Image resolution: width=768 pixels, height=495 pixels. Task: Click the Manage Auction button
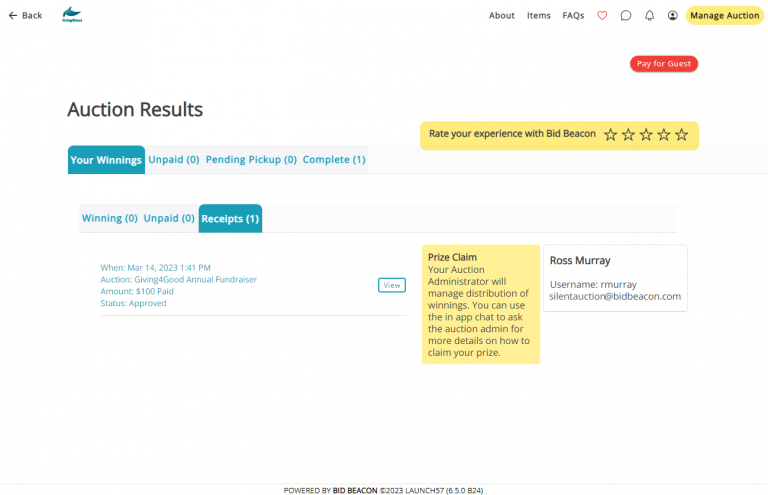tap(724, 16)
